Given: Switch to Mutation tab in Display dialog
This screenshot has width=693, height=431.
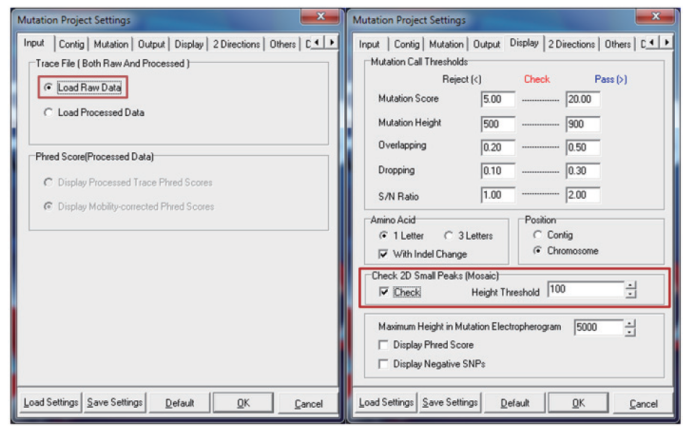Looking at the screenshot, I should [x=446, y=44].
